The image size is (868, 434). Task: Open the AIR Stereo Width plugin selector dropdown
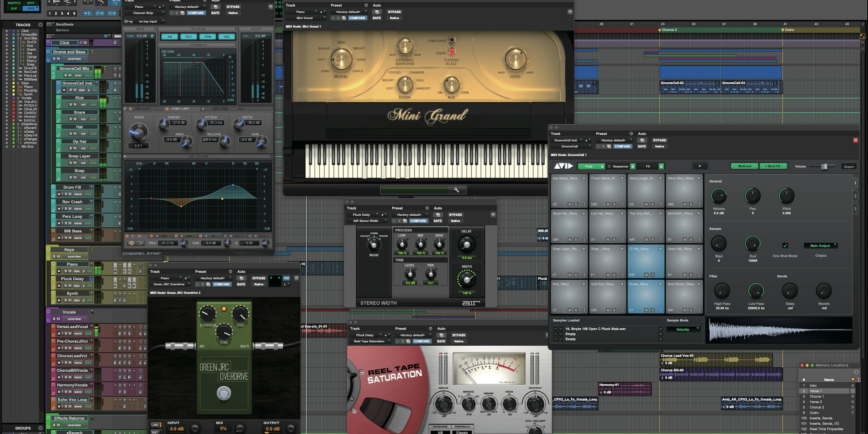367,221
